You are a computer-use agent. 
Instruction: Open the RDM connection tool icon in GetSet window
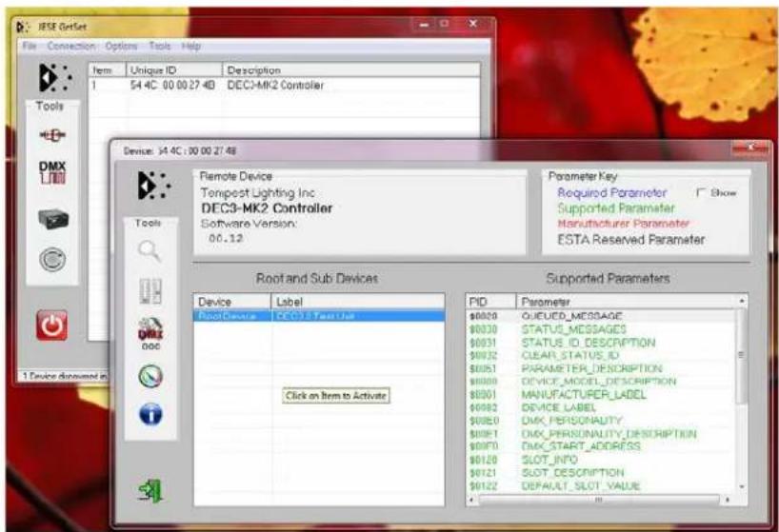[x=52, y=134]
